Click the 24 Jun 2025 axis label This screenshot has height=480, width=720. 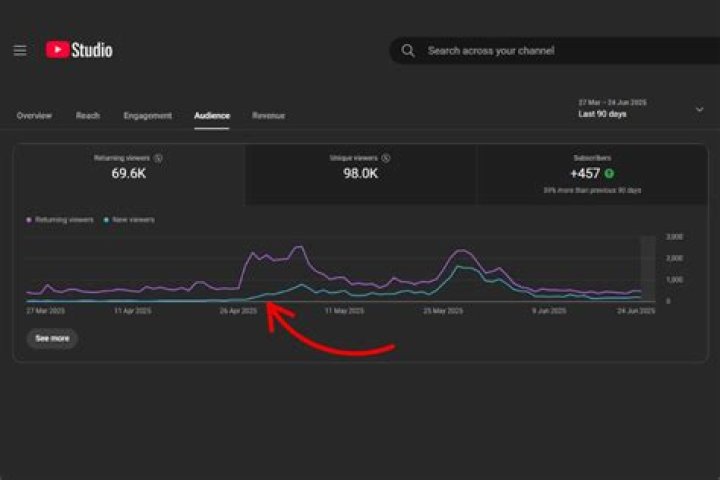click(x=636, y=311)
